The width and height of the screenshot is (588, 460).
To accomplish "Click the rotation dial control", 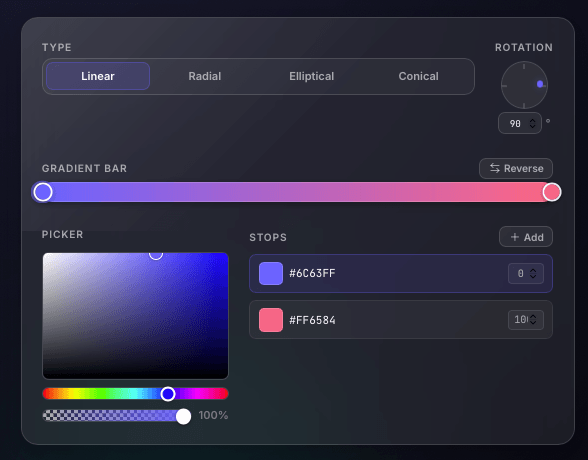I will coord(524,85).
